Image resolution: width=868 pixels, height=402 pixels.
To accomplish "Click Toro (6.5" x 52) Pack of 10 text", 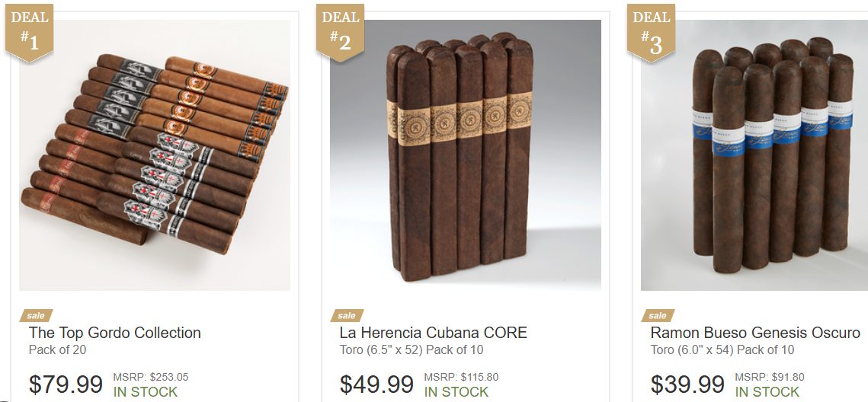I will [x=412, y=350].
